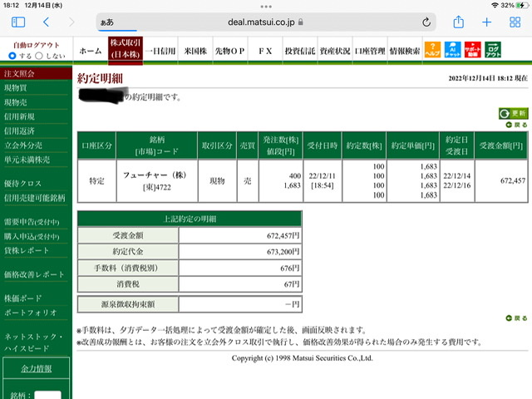This screenshot has width=532, height=399.
Task: Click the 22/12/11 [18:54] timestamp cell
Action: [322, 181]
